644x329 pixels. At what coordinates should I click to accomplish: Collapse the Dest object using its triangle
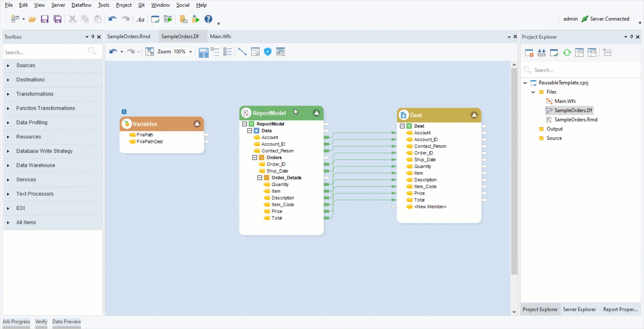(x=474, y=115)
